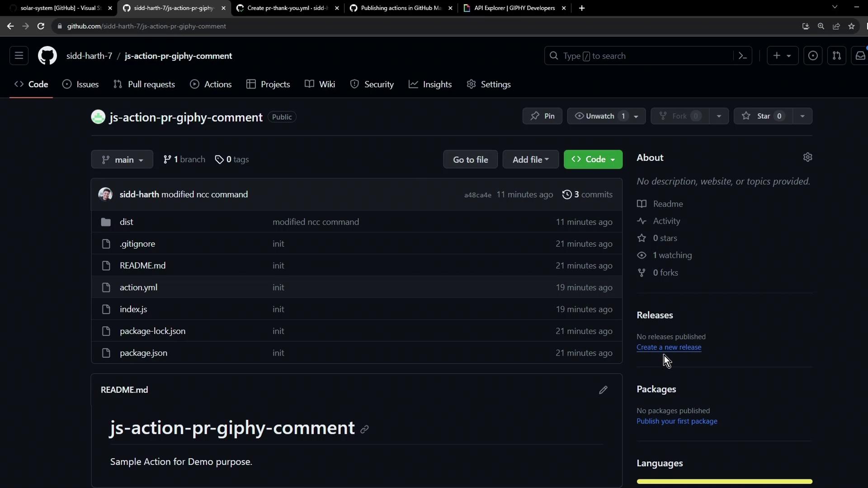Edit README.md with the pencil icon
The height and width of the screenshot is (488, 868).
(603, 390)
